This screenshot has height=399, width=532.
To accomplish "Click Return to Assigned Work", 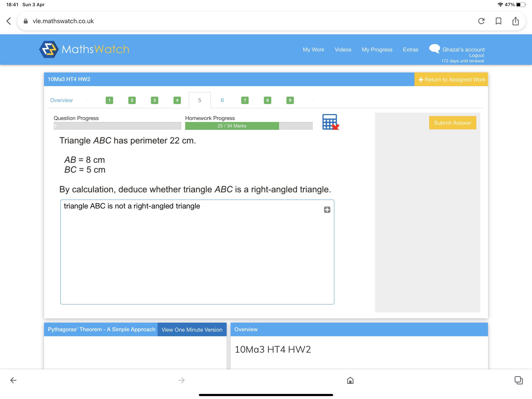I will [452, 79].
